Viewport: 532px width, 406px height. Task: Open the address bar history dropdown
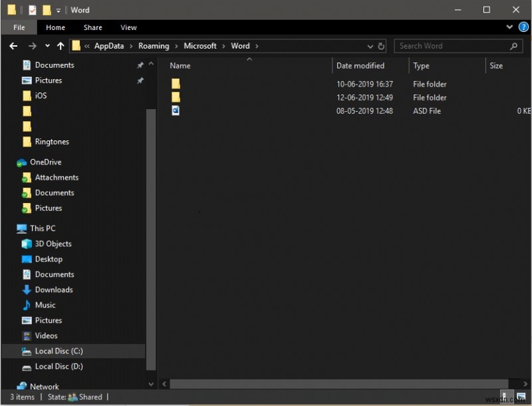pos(370,45)
